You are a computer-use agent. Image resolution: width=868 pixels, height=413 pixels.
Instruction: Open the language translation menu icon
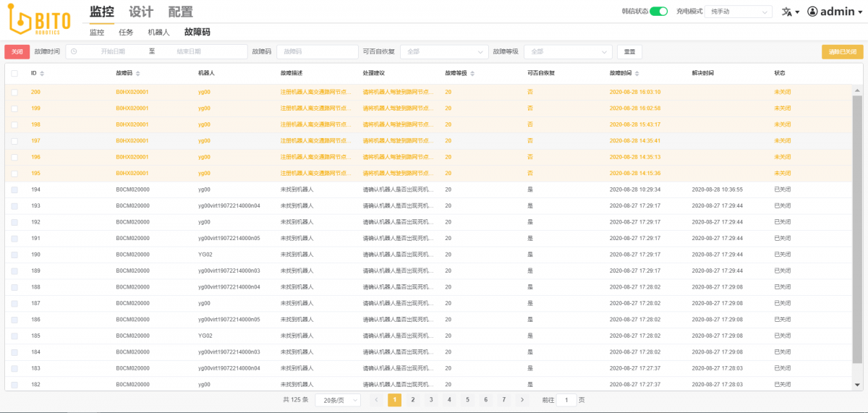tap(791, 12)
